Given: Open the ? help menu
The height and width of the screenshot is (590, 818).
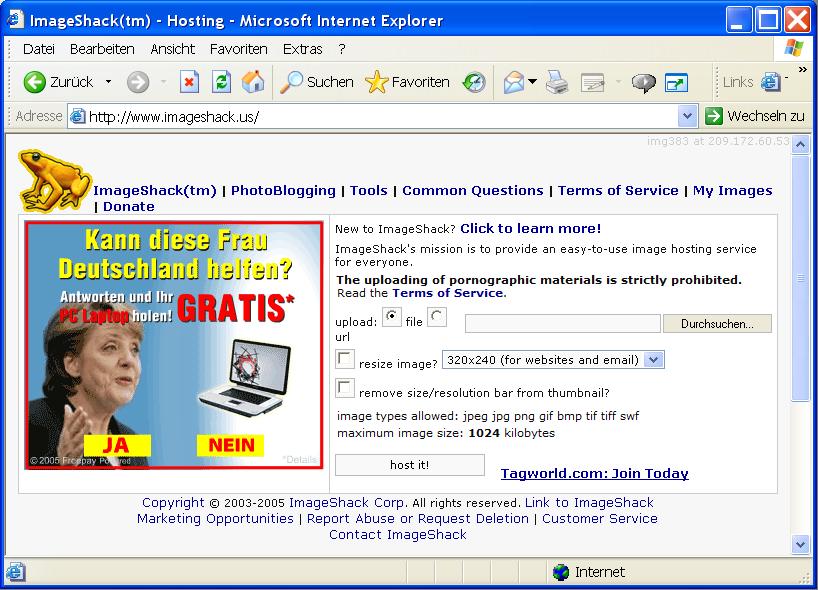Looking at the screenshot, I should 342,49.
